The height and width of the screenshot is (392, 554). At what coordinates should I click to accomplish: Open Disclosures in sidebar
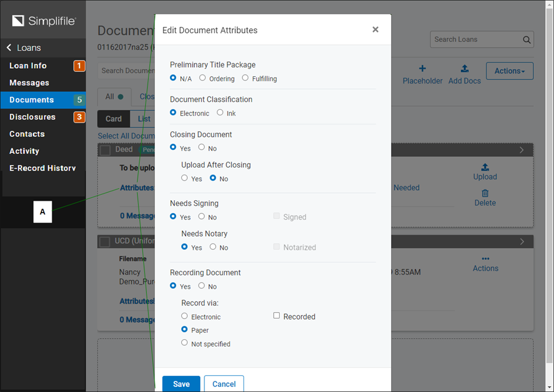tap(33, 117)
